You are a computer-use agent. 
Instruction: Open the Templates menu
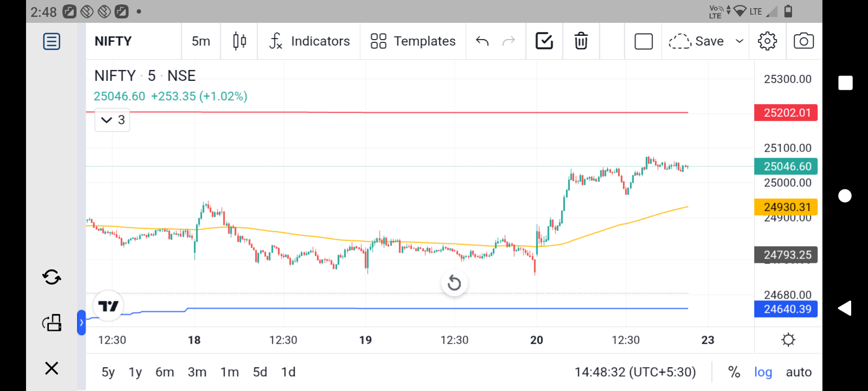413,41
